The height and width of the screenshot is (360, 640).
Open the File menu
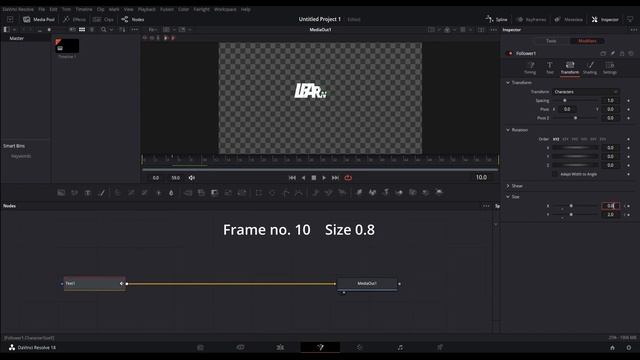42,9
